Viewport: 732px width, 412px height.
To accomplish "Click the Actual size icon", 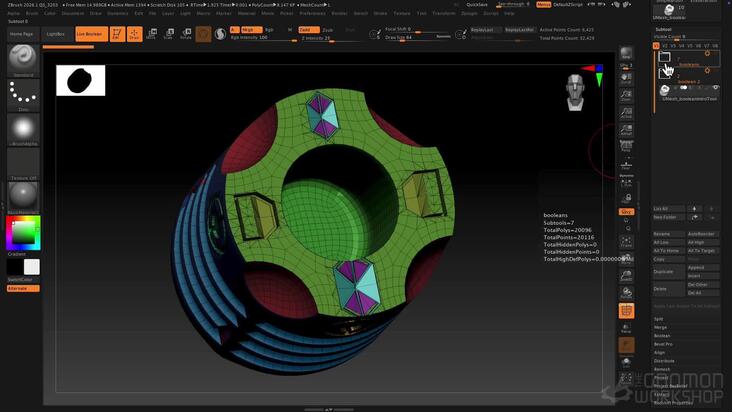I will [626, 112].
